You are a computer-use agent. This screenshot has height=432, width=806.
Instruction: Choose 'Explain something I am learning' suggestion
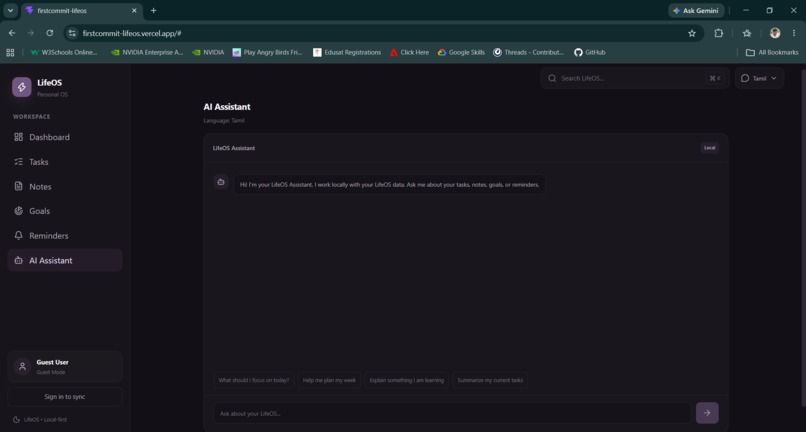pos(407,381)
